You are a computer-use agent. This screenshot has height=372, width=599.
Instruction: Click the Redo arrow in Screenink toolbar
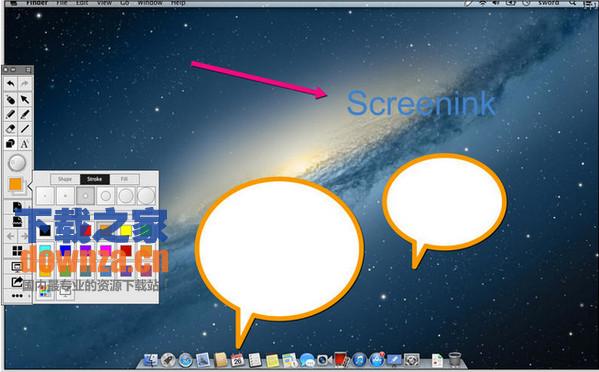(x=24, y=84)
